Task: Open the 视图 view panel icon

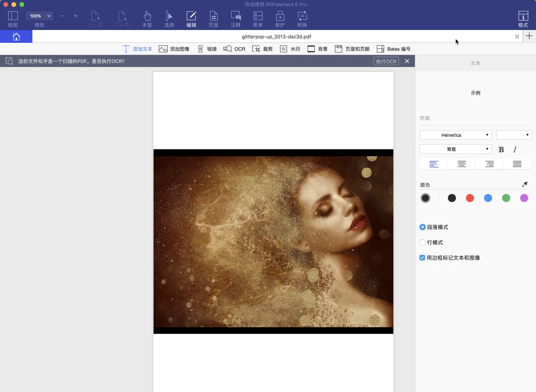Action: point(13,16)
